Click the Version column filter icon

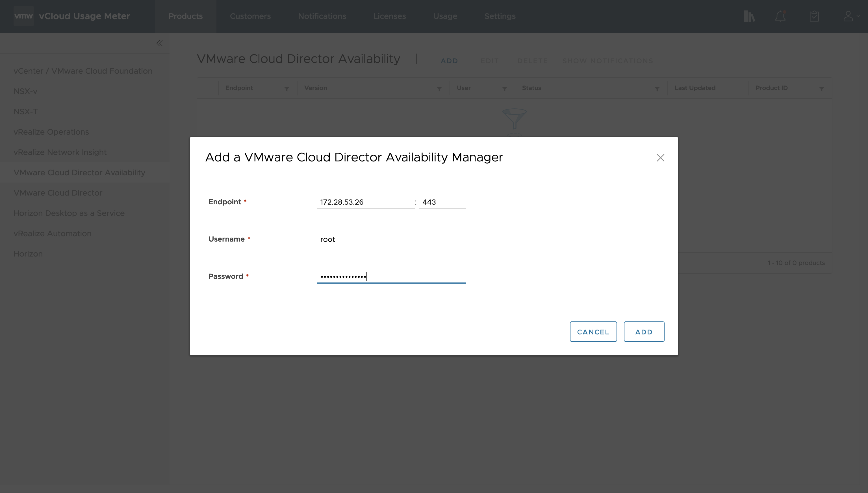pyautogui.click(x=439, y=89)
